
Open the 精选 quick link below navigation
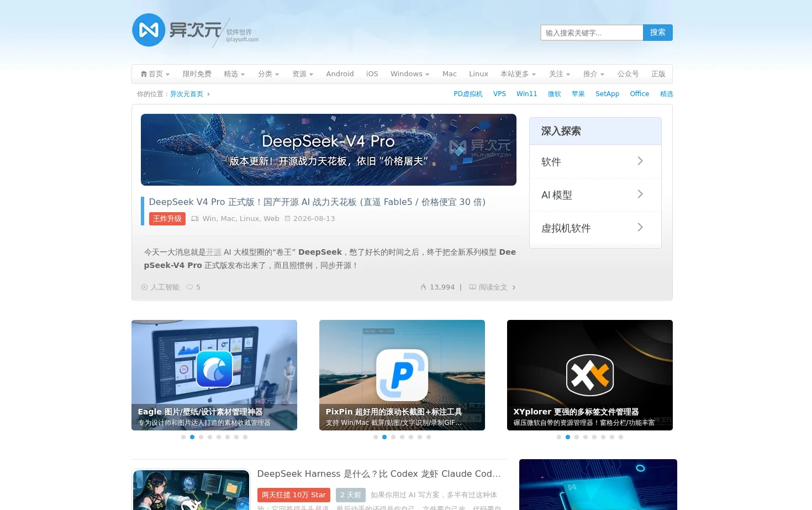click(667, 94)
